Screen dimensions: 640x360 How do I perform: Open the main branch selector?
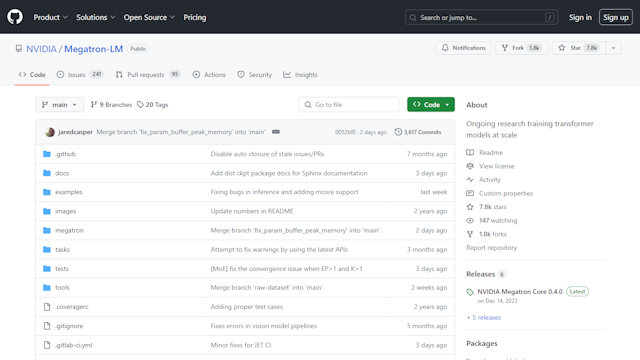(60, 104)
